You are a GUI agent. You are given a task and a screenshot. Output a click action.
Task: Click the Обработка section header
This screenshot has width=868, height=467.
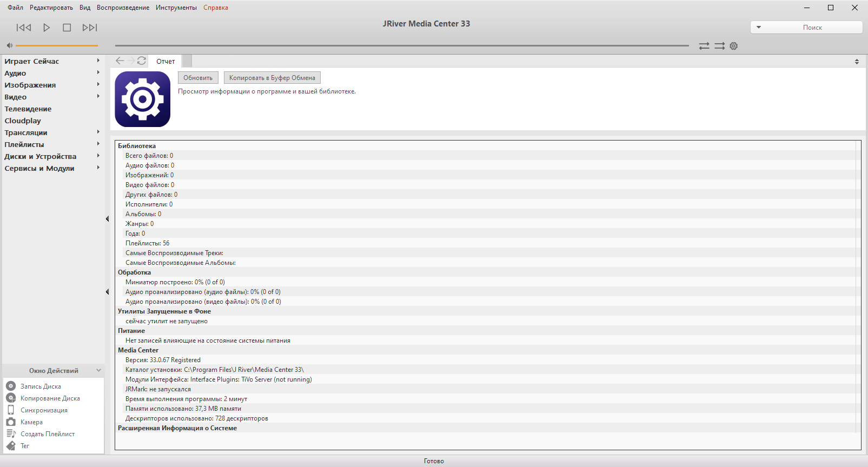135,272
